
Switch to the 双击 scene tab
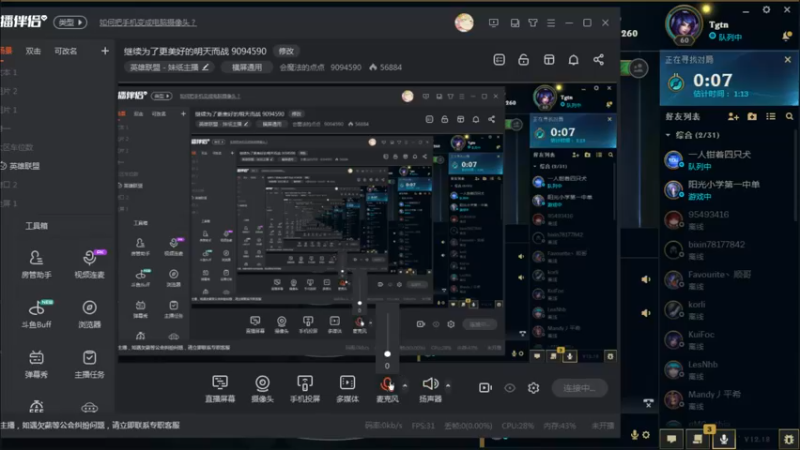[x=33, y=51]
